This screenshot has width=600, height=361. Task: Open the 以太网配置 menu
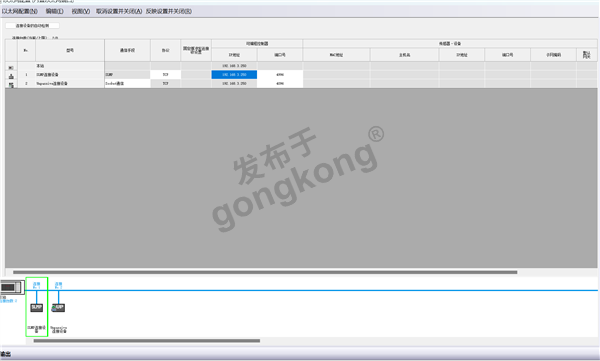point(20,11)
